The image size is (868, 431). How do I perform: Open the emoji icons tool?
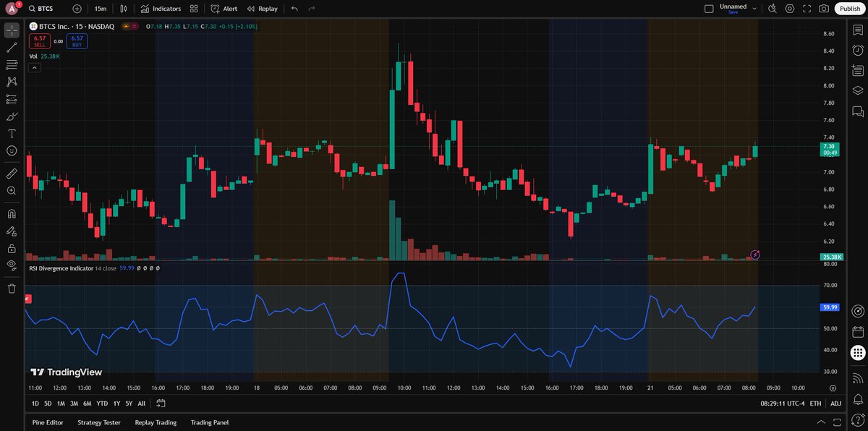(x=12, y=150)
